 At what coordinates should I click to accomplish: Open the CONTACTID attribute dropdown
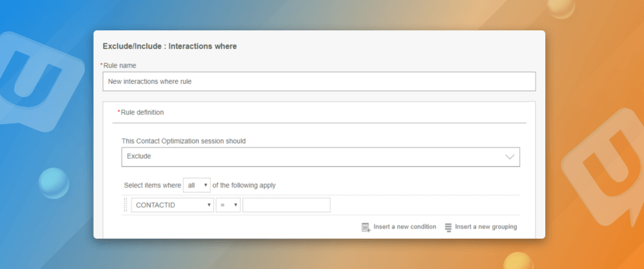point(172,205)
